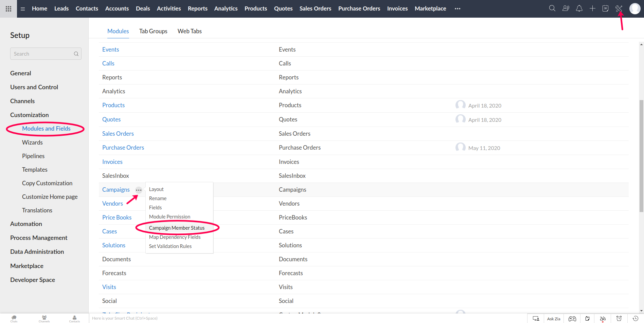Open Channels in the bottom bar
The height and width of the screenshot is (323, 644).
[44, 319]
